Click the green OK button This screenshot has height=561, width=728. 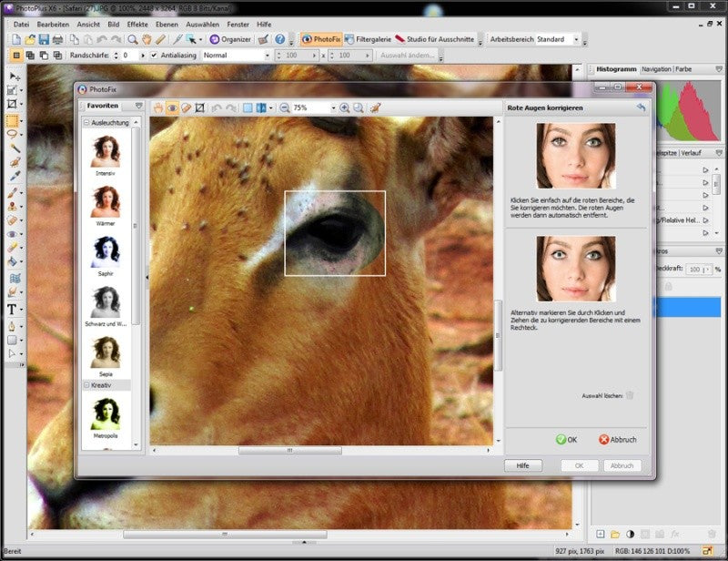(566, 439)
